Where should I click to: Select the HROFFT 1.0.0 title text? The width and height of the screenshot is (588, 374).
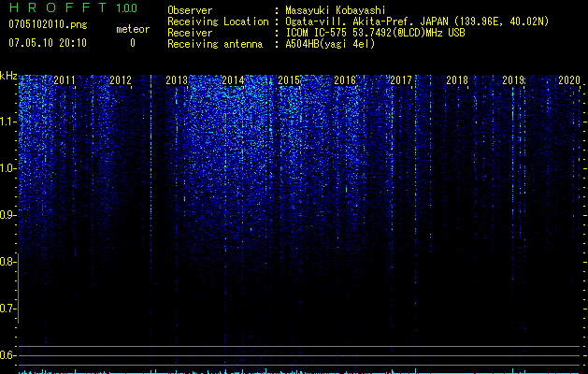(73, 7)
